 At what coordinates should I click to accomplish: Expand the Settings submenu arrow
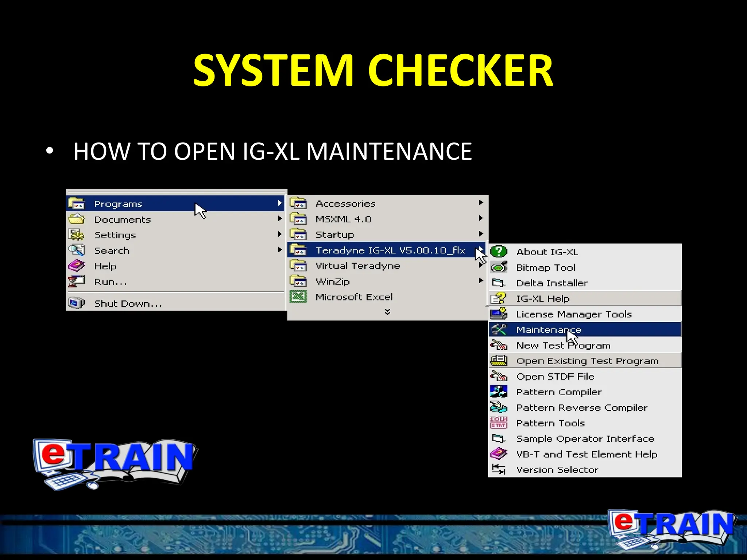pos(280,234)
